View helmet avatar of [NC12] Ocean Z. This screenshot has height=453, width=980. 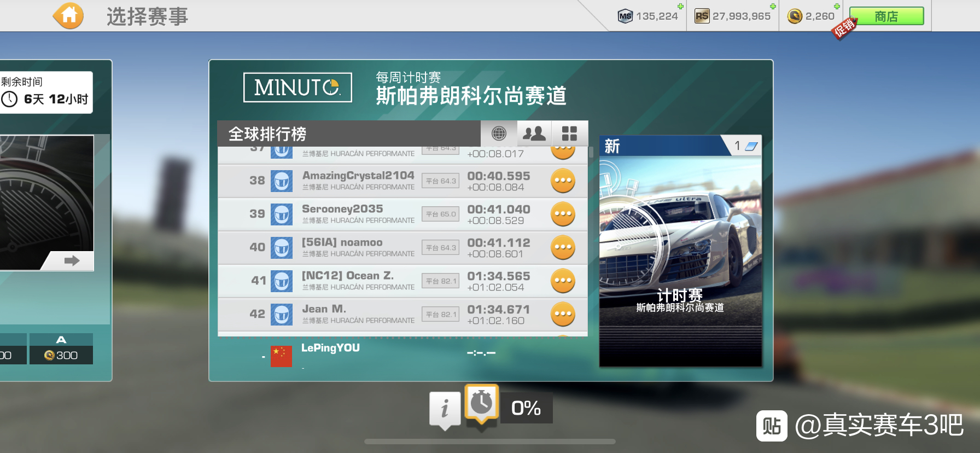point(282,281)
